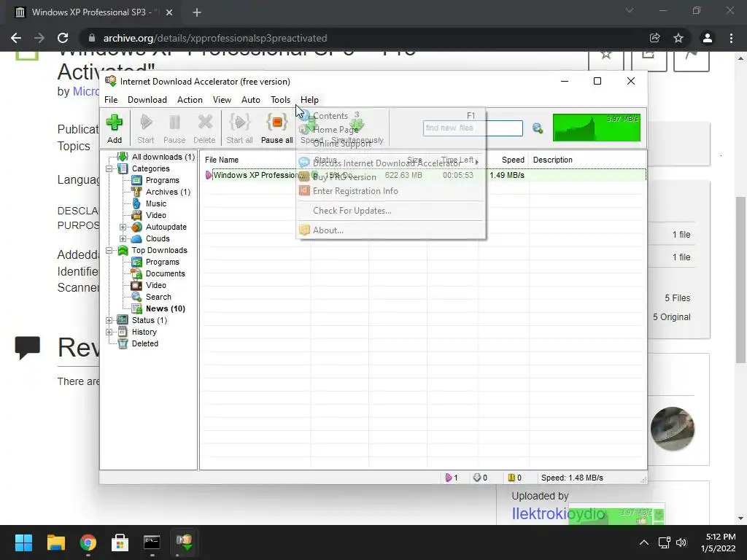Click the Delete toolbar icon
The height and width of the screenshot is (560, 747).
(x=205, y=122)
